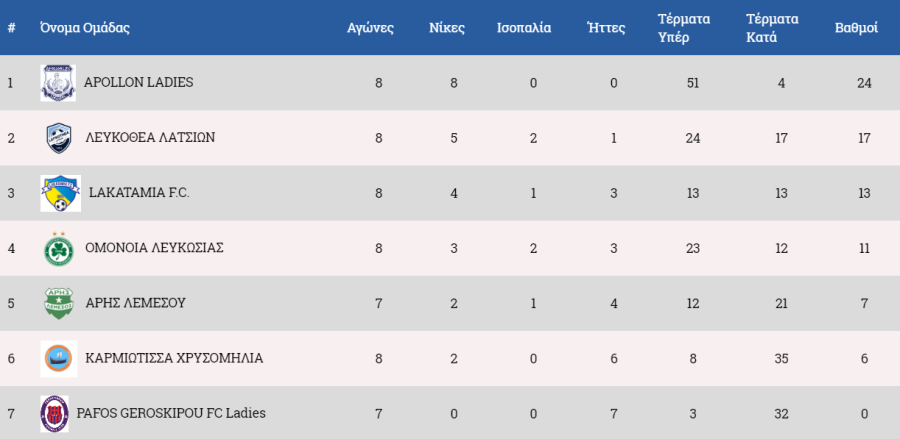The width and height of the screenshot is (900, 439).
Task: Open the ΚΑΡΜΙΩΤΙΣΣΑ ΧΡΥΣΟΜΗΛΙΑ team name
Action: coord(174,359)
